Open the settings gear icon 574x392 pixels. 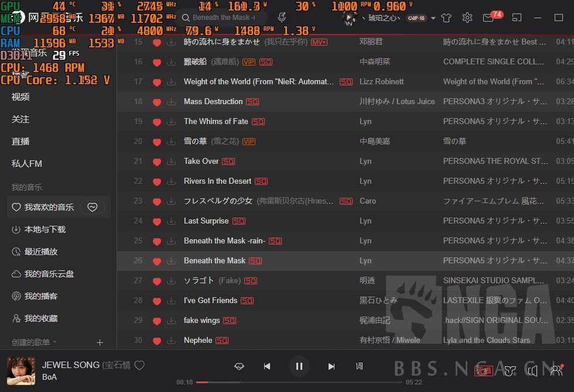tap(467, 18)
